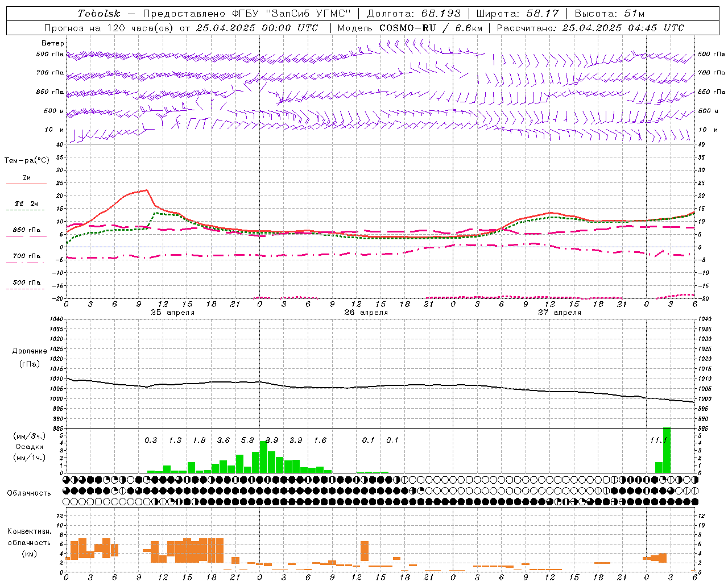728x582 pixels.
Task: Click the 700 гПа dash-dot temperature legend line
Action: click(26, 263)
